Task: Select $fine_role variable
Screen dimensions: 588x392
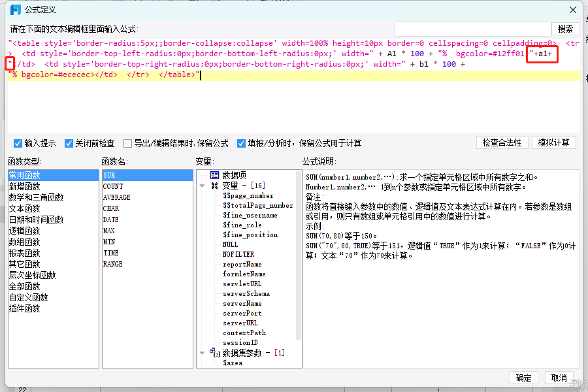Action: tap(242, 225)
